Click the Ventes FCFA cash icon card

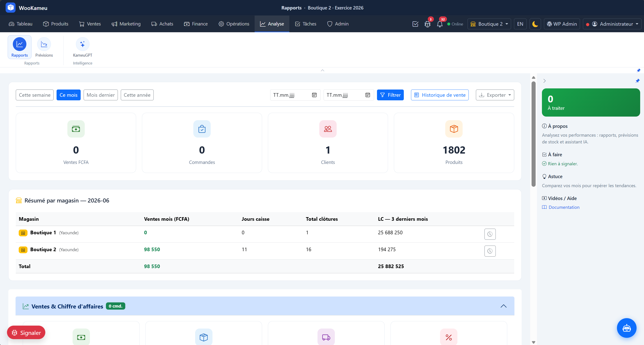point(76,129)
